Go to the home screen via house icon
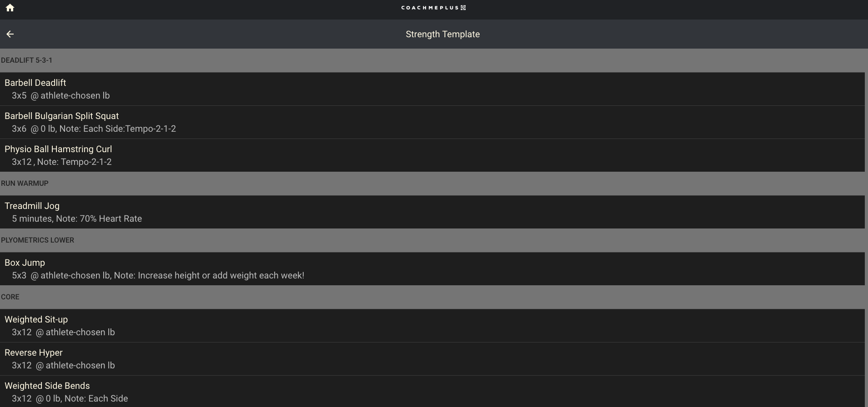This screenshot has width=868, height=407. point(10,8)
